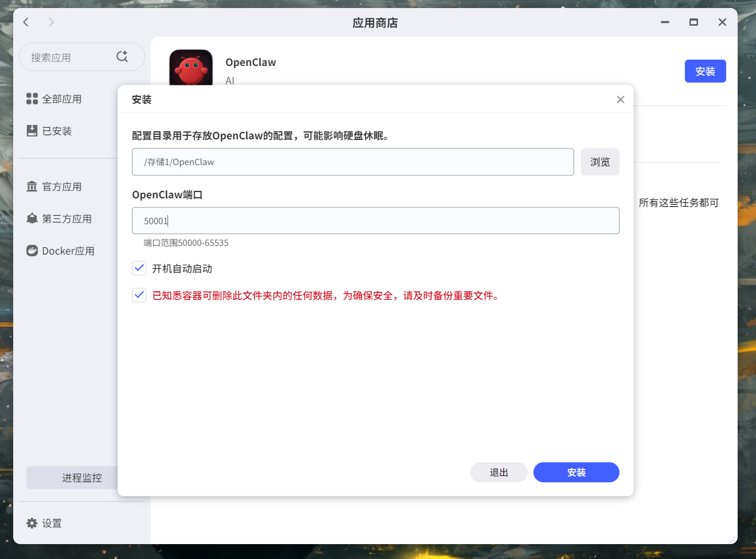The image size is (756, 559).
Task: Select the Docker应用 category icon
Action: pos(32,251)
